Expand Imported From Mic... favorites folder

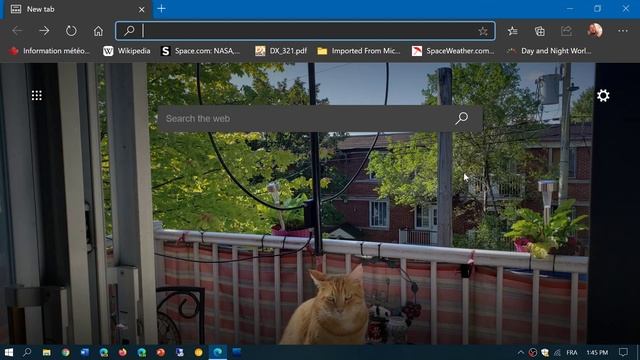(x=359, y=51)
